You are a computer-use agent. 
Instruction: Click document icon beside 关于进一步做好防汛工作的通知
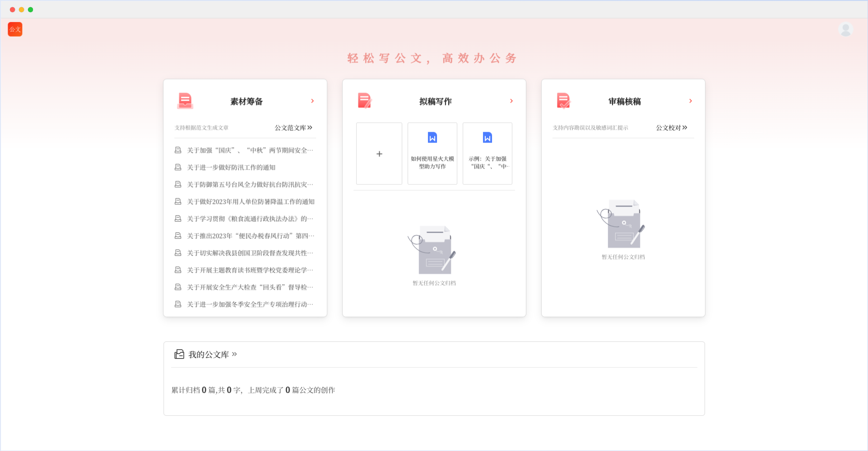coord(178,167)
